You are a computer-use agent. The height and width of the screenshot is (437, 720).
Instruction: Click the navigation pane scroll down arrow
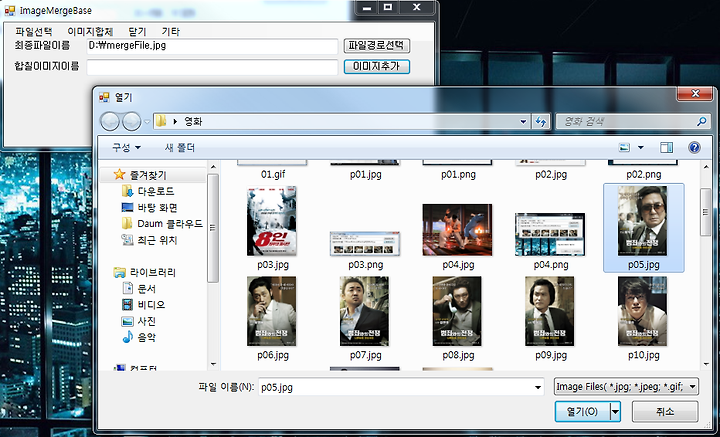(213, 364)
